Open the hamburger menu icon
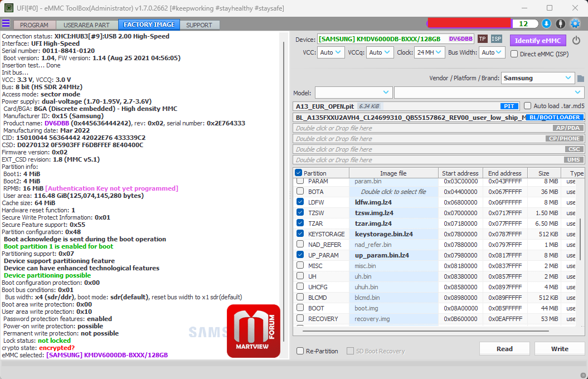This screenshot has height=379, width=588. (6, 23)
